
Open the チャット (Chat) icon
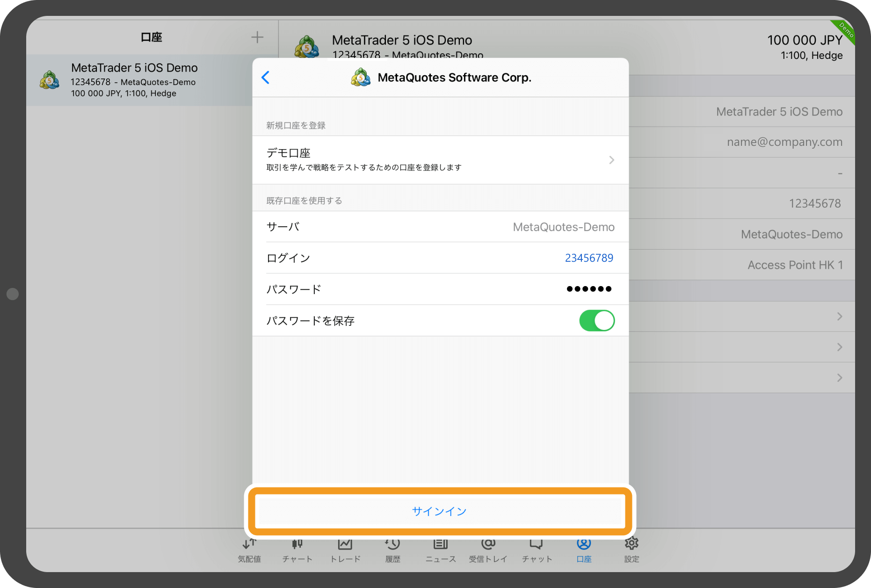pos(536,550)
